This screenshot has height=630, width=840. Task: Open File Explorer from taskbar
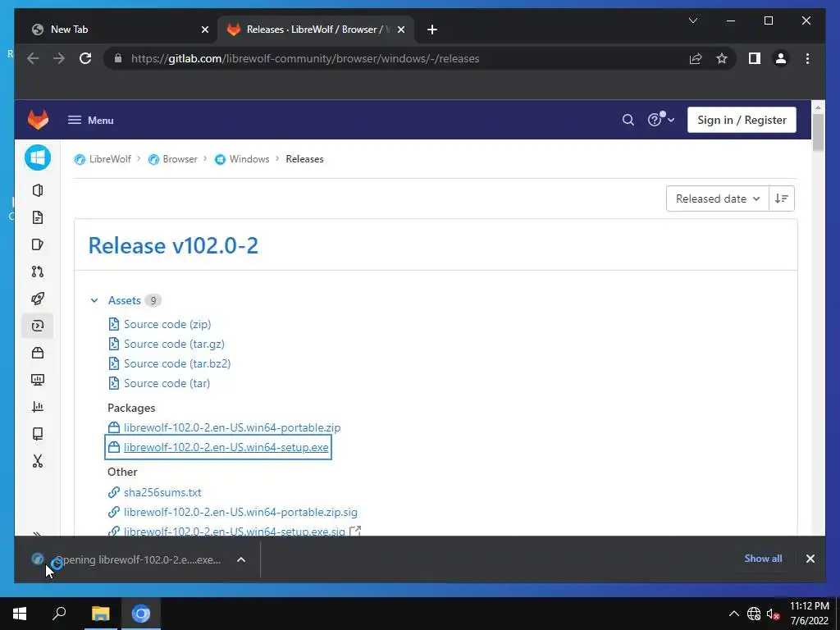coord(100,614)
